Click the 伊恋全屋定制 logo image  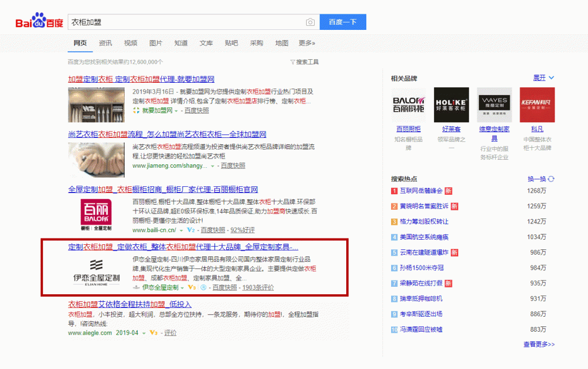coord(96,272)
